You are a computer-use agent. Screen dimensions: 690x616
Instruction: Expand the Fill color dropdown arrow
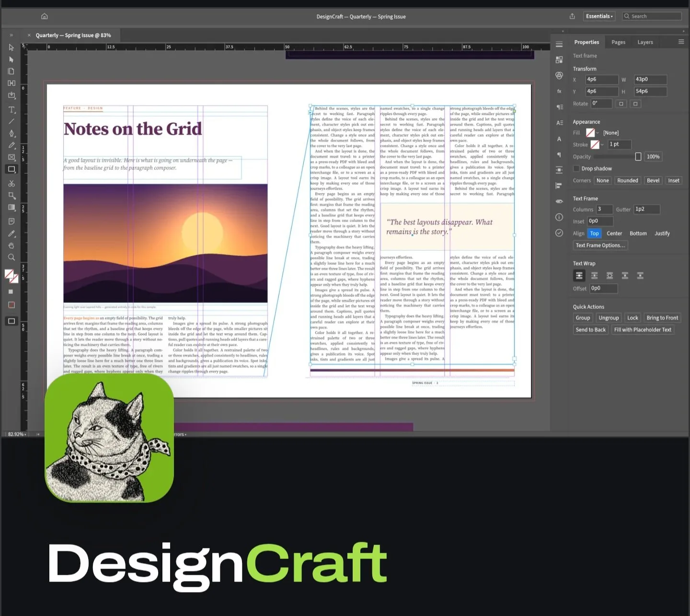[598, 133]
